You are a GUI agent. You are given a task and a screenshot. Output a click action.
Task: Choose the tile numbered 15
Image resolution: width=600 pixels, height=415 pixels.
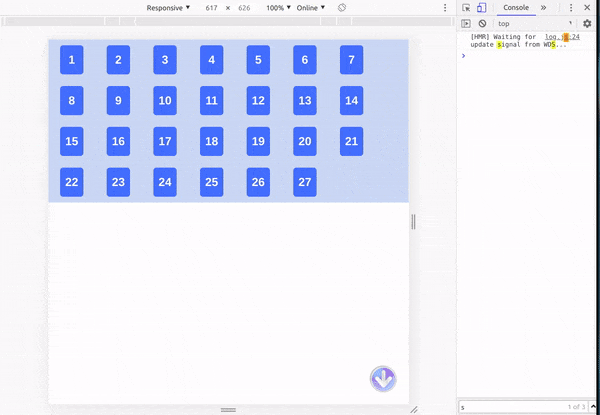point(72,142)
